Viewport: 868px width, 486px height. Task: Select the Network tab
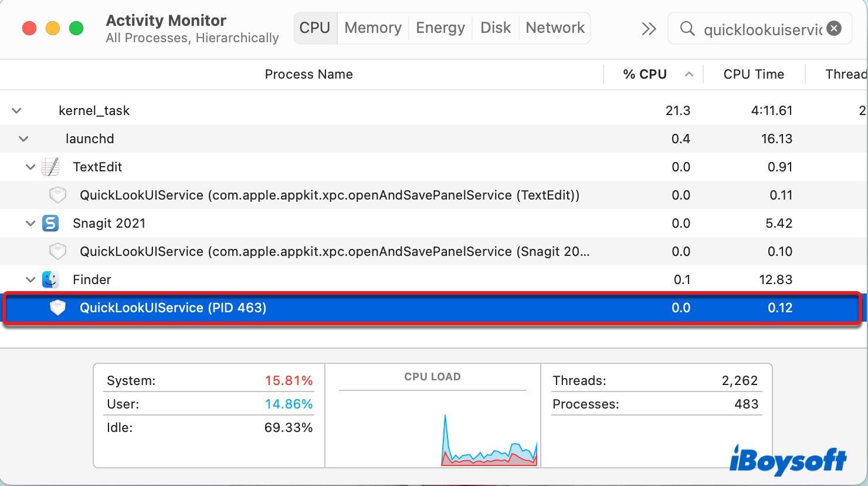click(x=555, y=28)
